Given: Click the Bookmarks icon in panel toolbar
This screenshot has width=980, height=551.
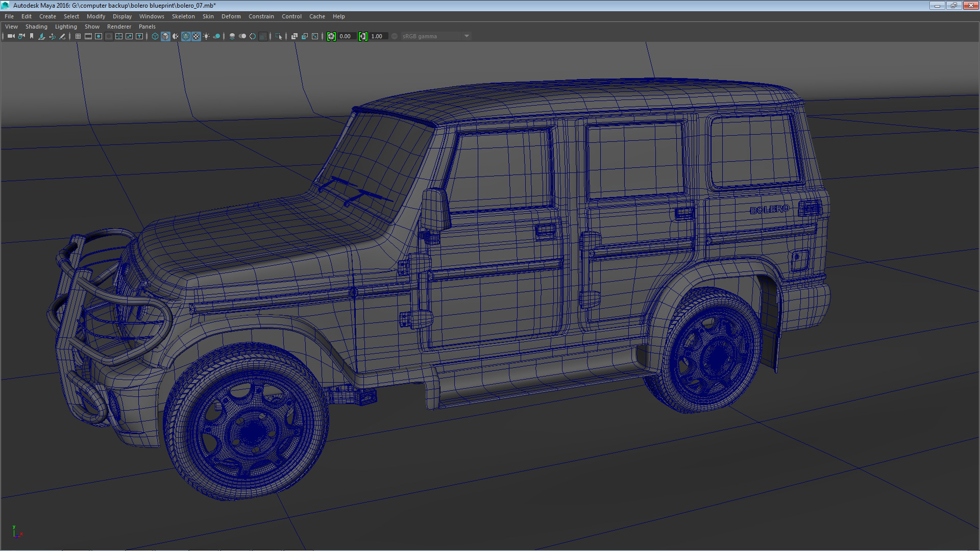Looking at the screenshot, I should coord(32,36).
